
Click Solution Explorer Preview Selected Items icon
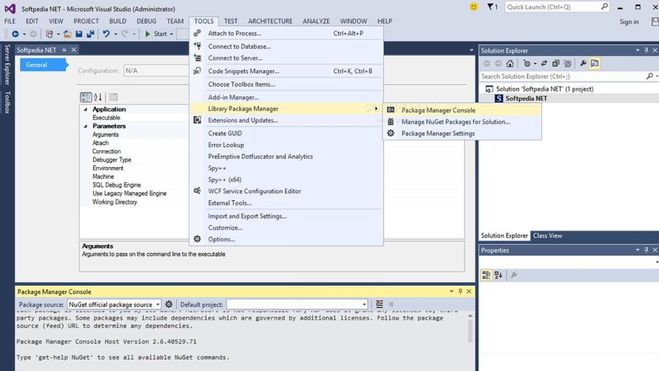click(595, 63)
